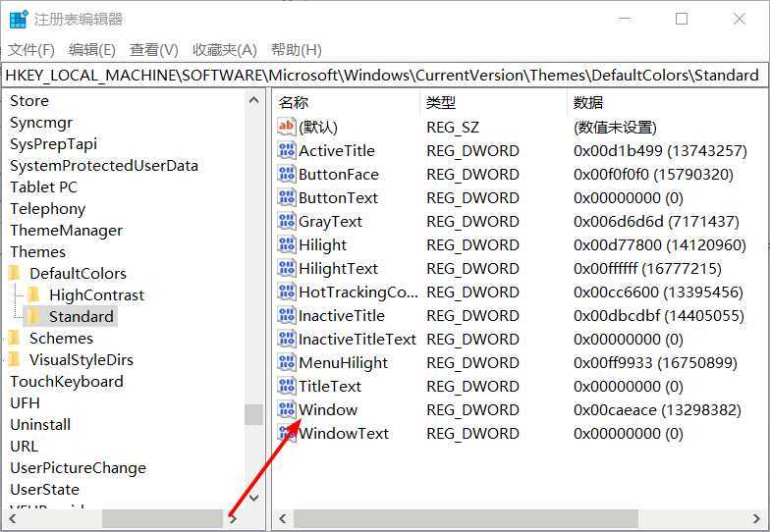Click the Schemes folder icon
Screen dimensions: 770x532
(15, 338)
